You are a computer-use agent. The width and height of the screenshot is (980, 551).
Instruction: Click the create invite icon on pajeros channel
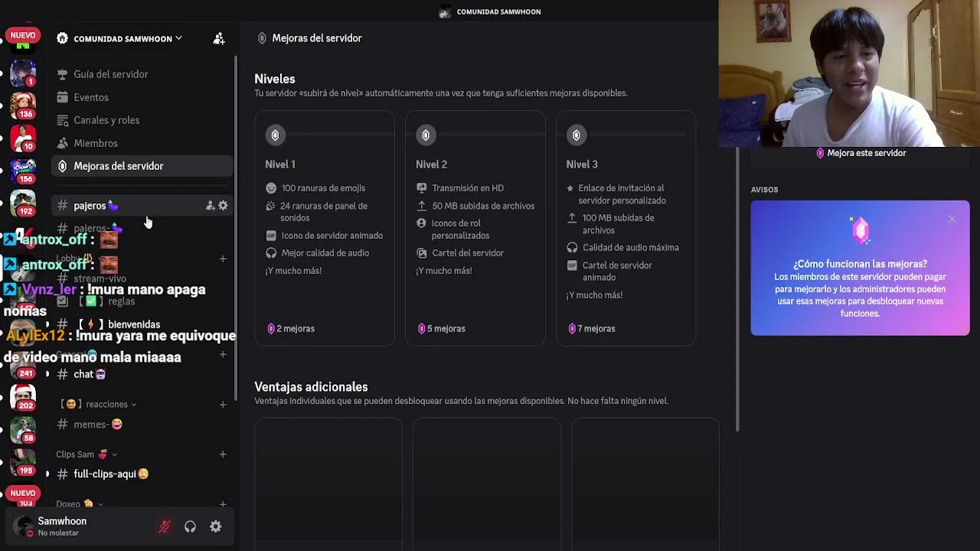pyautogui.click(x=210, y=205)
